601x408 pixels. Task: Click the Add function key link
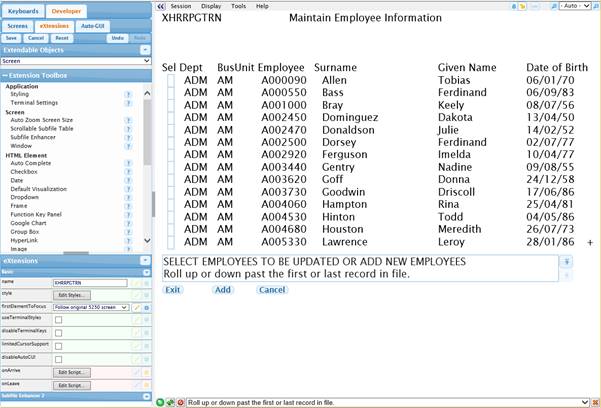[222, 290]
